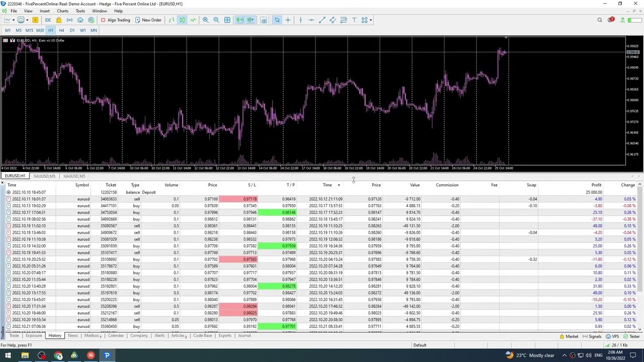Click the New Order button

click(148, 20)
